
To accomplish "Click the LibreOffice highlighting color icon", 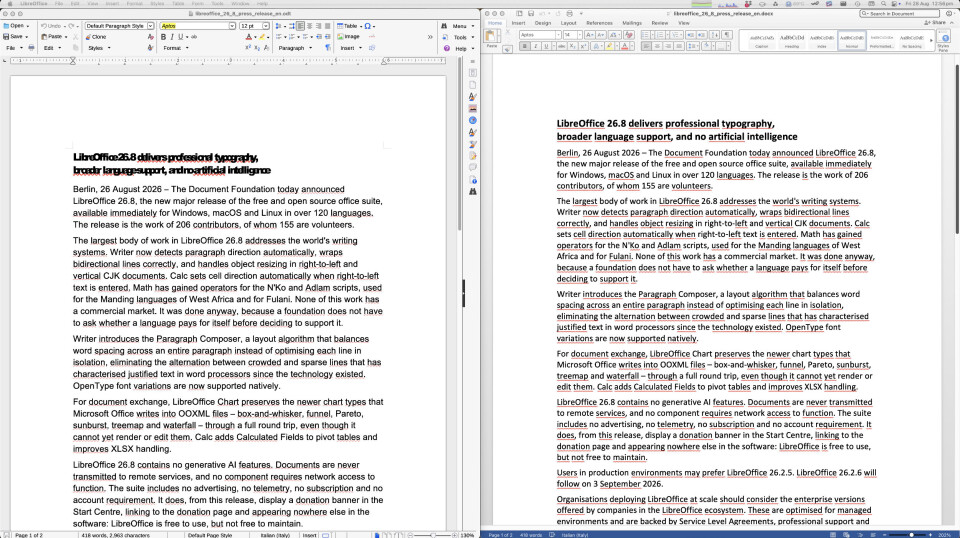I will 262,37.
